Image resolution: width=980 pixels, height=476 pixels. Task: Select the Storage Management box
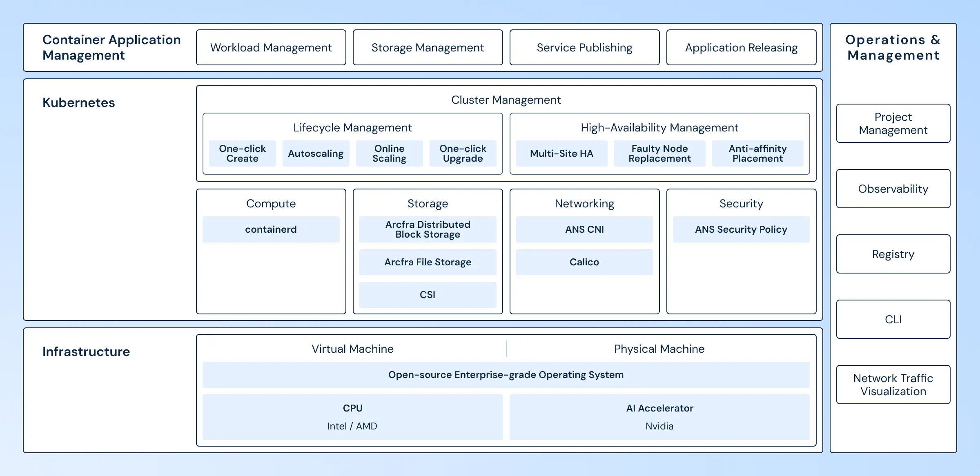pyautogui.click(x=428, y=47)
